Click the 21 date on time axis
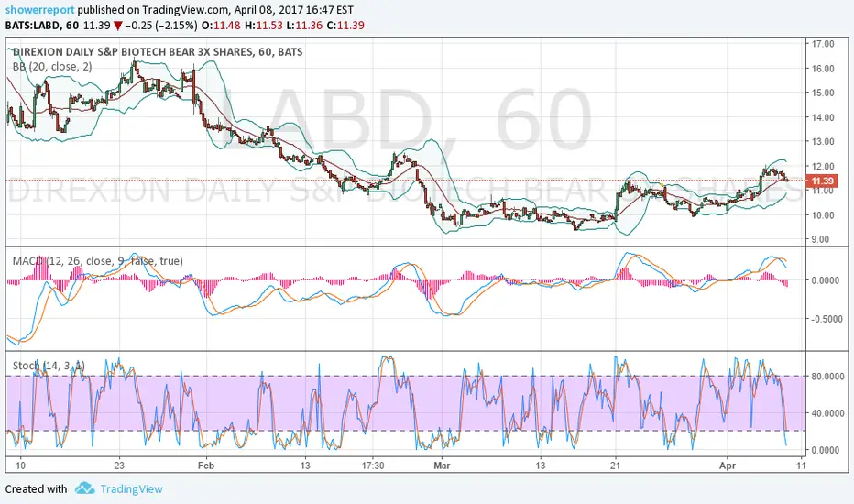Viewport: 854px width, 504px height. [615, 466]
